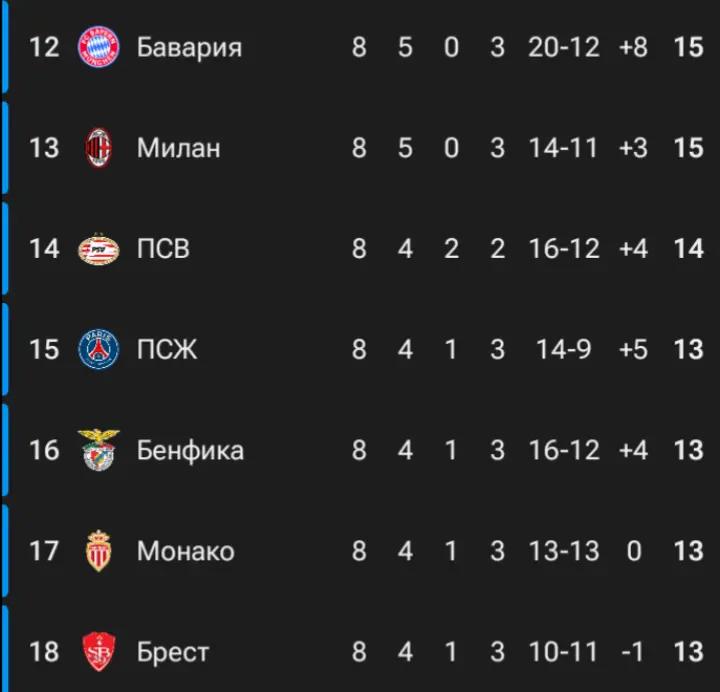
Task: Click the PSV club logo
Action: (99, 249)
